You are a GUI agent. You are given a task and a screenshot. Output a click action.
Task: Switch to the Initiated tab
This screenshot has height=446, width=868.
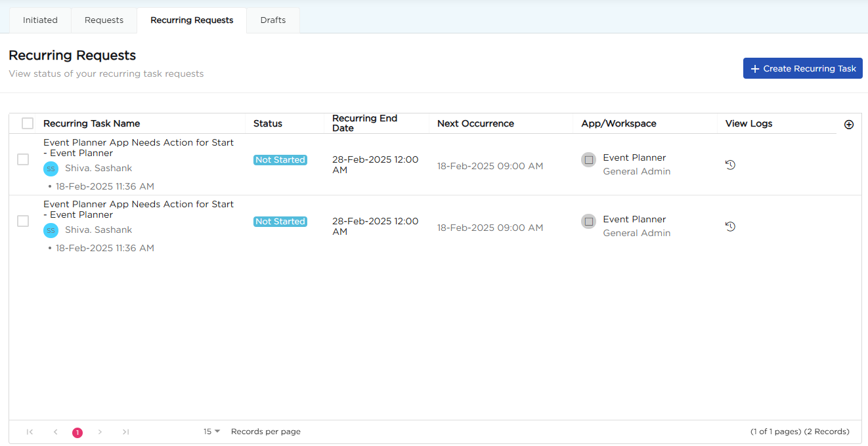click(x=40, y=20)
